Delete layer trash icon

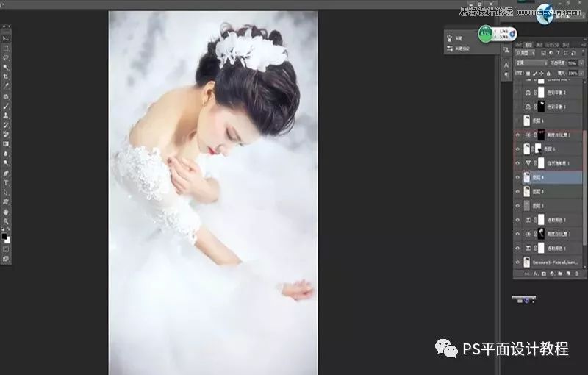click(577, 274)
